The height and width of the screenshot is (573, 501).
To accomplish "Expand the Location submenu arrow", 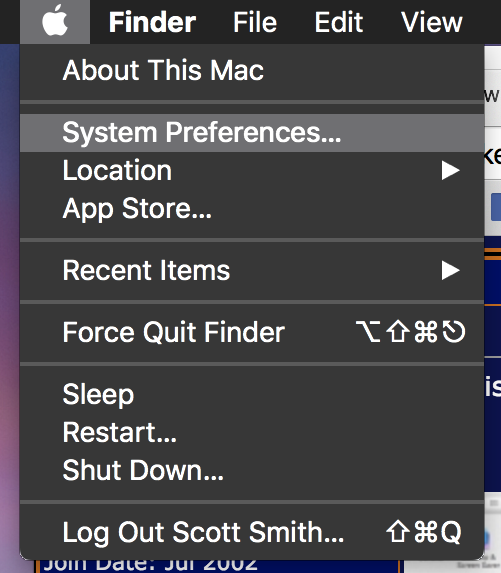I will pos(450,171).
